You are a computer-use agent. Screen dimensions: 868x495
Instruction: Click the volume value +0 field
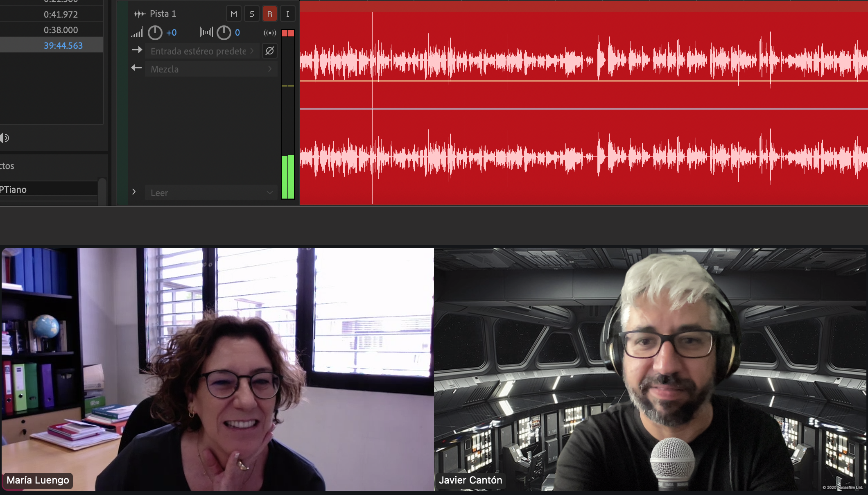click(x=172, y=33)
